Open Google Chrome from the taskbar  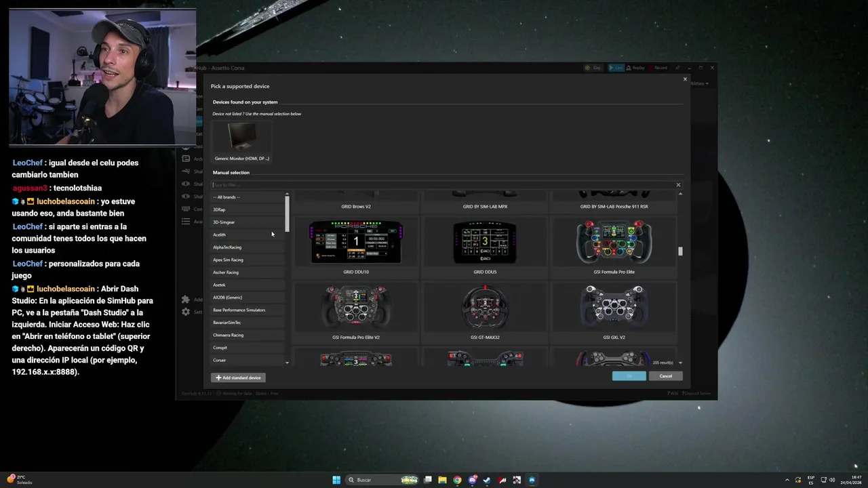[x=457, y=480]
